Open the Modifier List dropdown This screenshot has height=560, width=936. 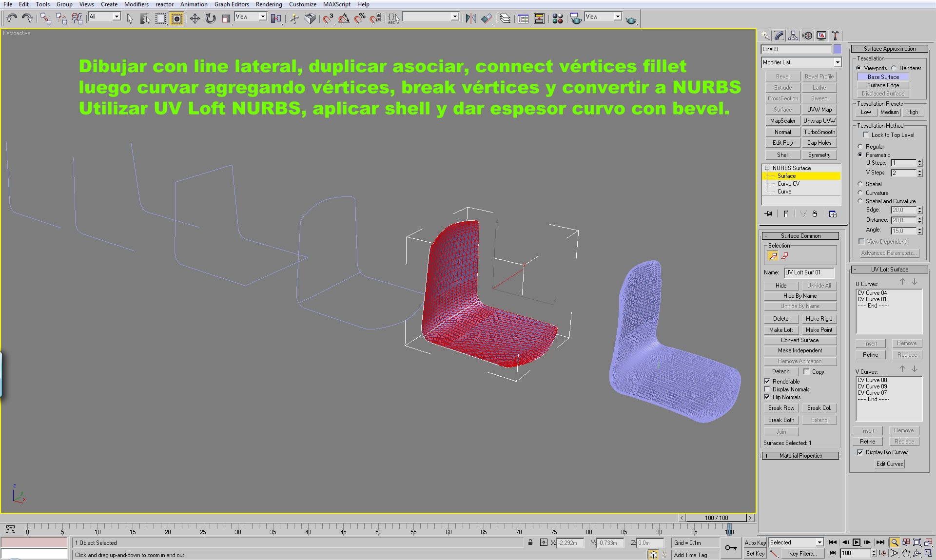click(837, 62)
